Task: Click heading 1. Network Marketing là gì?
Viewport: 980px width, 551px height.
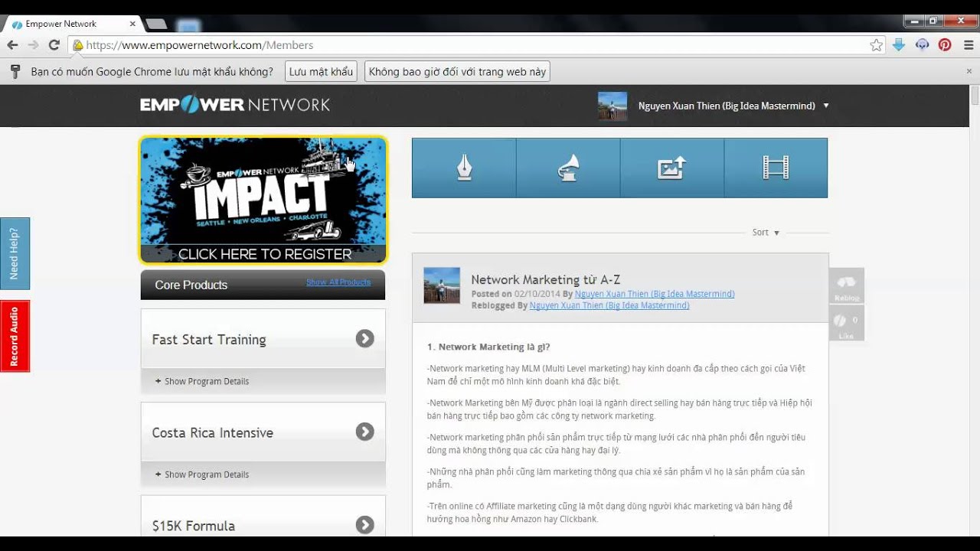Action: 488,347
